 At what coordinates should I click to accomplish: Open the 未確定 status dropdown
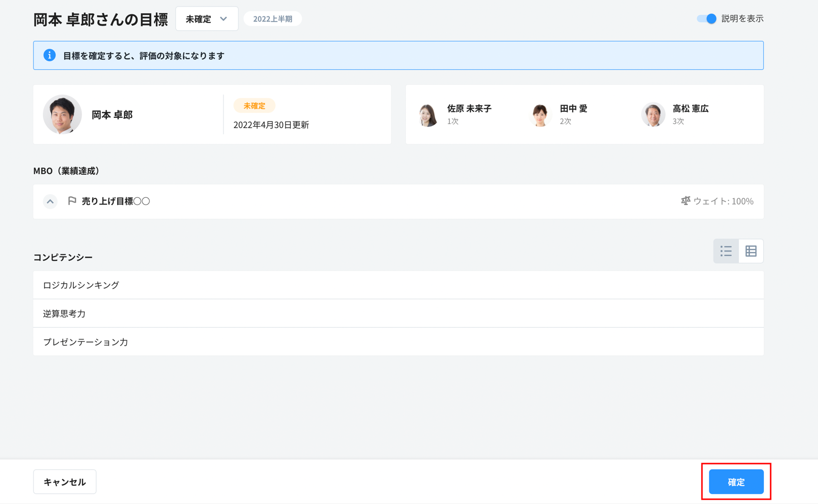point(207,19)
